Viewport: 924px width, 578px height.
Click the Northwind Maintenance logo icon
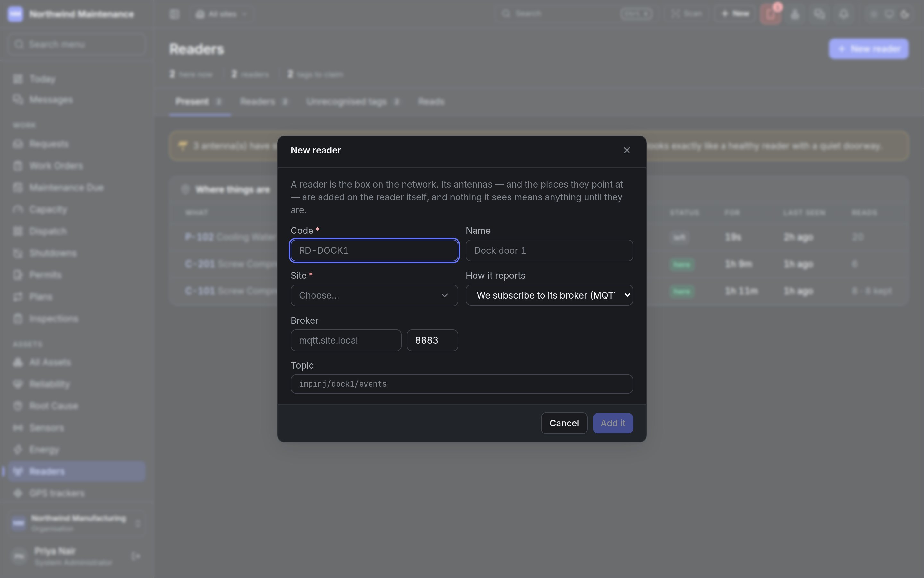[x=15, y=14]
